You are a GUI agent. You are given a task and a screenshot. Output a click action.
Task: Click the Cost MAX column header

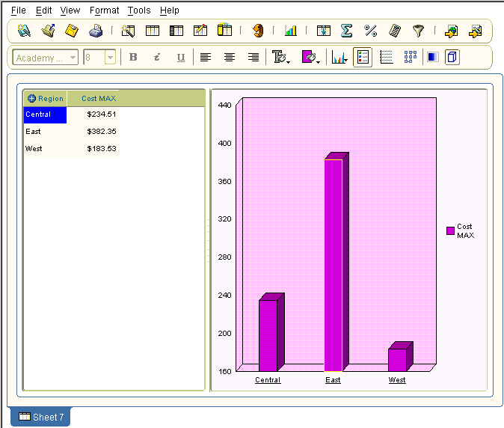(x=99, y=99)
